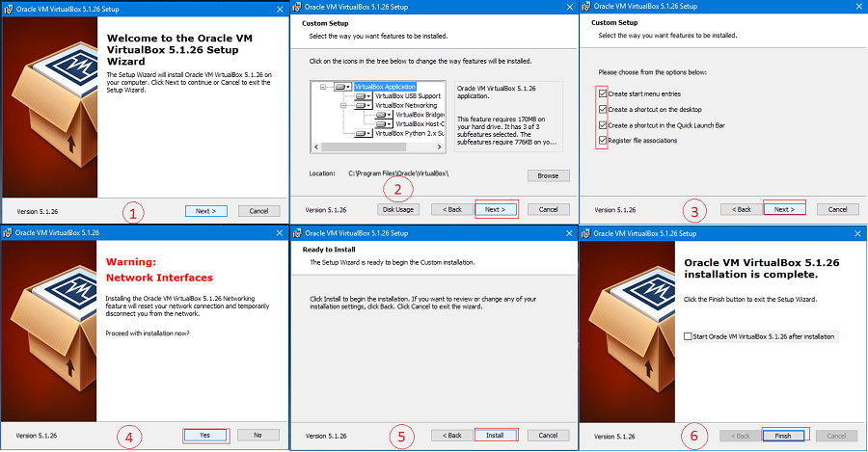The image size is (868, 452).
Task: Click Next in the Welcome wizard window
Action: pyautogui.click(x=205, y=211)
